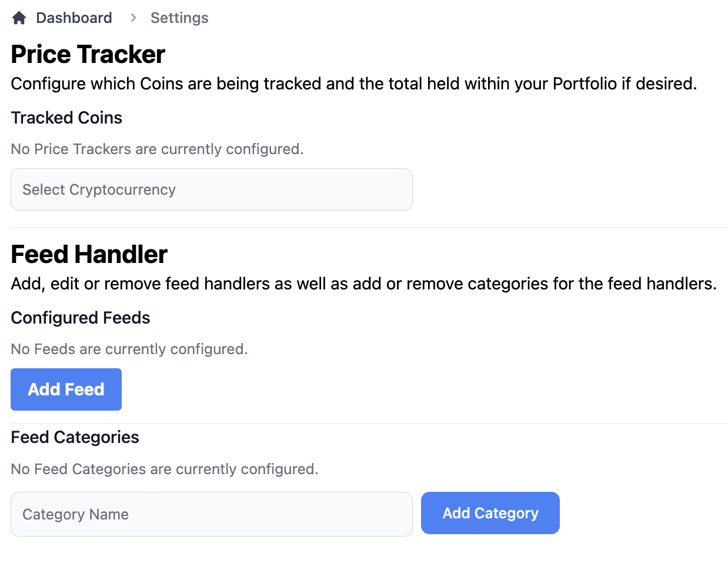
Task: Click the Feed Handler heading
Action: pos(89,254)
